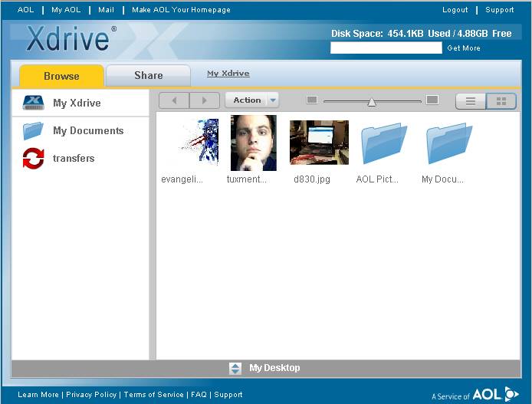Image resolution: width=532 pixels, height=404 pixels.
Task: Go back with the left arrow button
Action: click(x=174, y=100)
